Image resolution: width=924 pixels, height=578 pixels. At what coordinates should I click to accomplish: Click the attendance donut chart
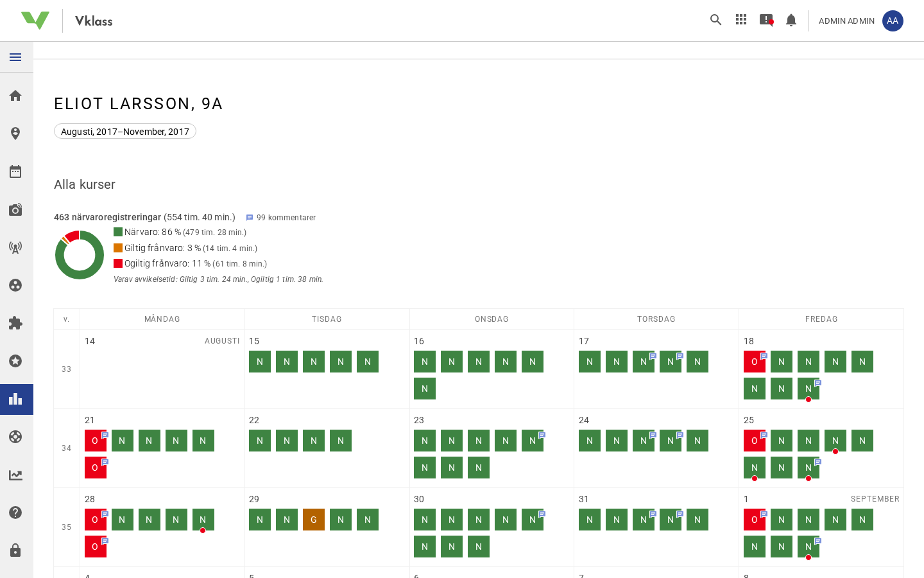pos(80,255)
